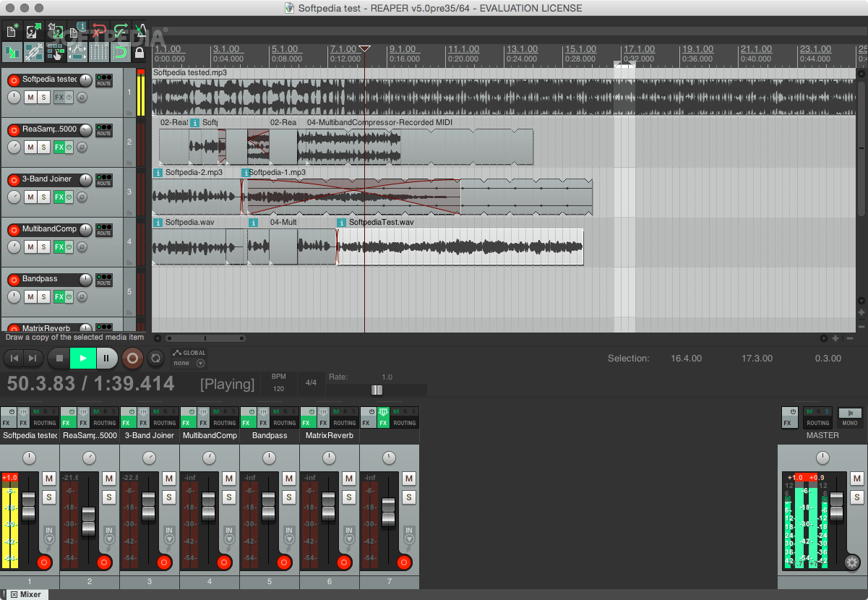Image resolution: width=868 pixels, height=600 pixels.
Task: Solo the ReaSamp..5000 track in track panel
Action: pyautogui.click(x=44, y=147)
